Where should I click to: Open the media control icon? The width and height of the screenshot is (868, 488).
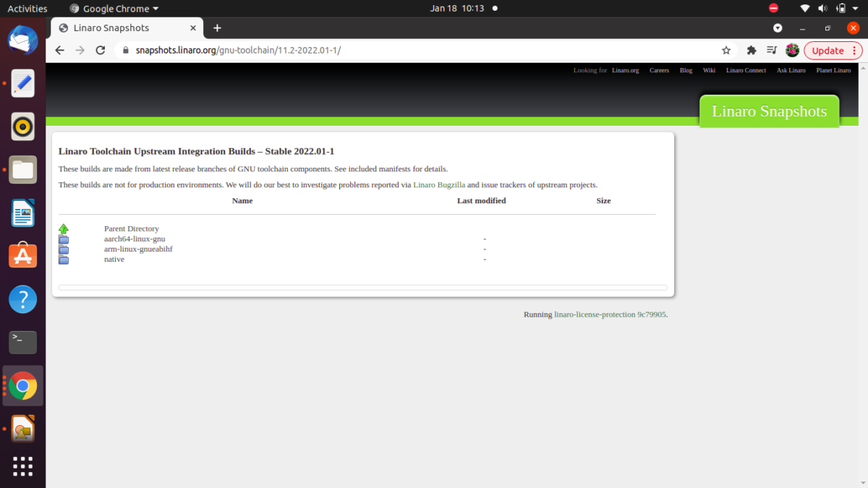coord(772,51)
